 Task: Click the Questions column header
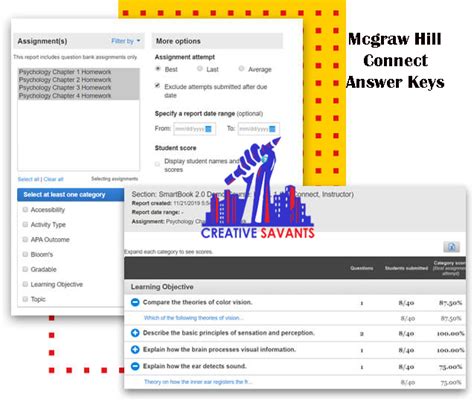(362, 268)
